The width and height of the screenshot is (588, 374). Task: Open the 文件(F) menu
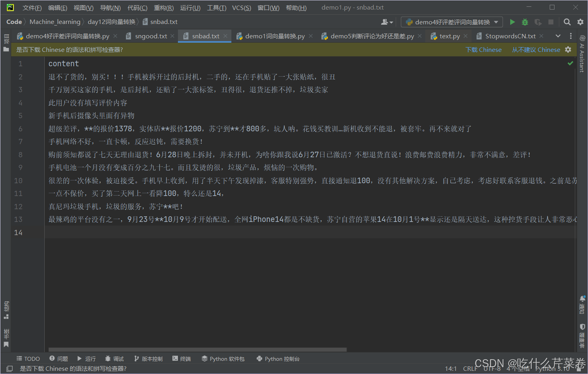32,8
